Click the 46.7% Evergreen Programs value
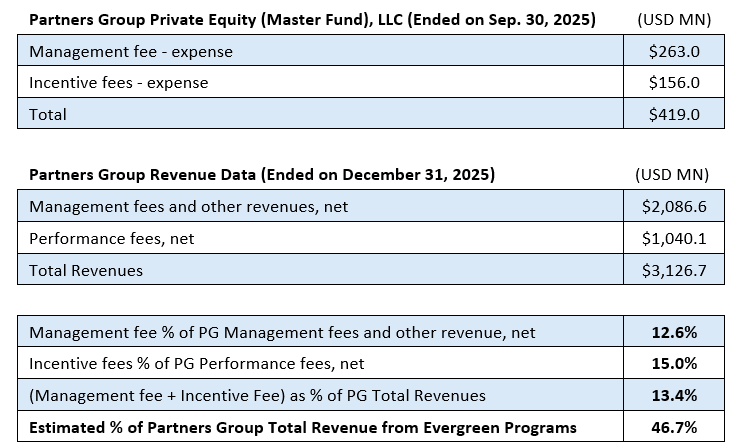The image size is (742, 445). coord(673,428)
